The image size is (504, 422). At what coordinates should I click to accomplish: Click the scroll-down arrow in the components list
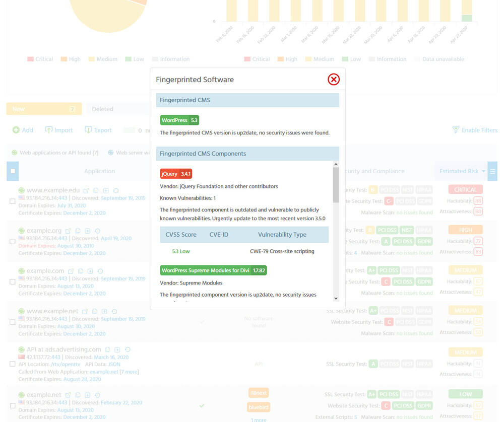pos(336,298)
